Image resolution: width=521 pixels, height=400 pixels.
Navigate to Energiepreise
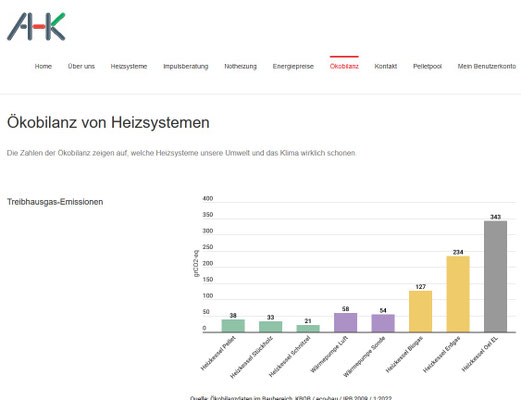click(x=293, y=66)
